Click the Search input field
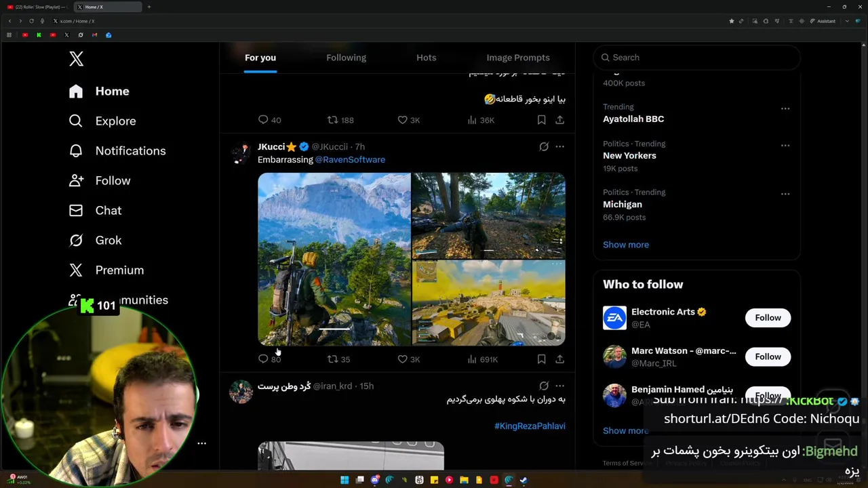The height and width of the screenshot is (488, 868). 696,58
